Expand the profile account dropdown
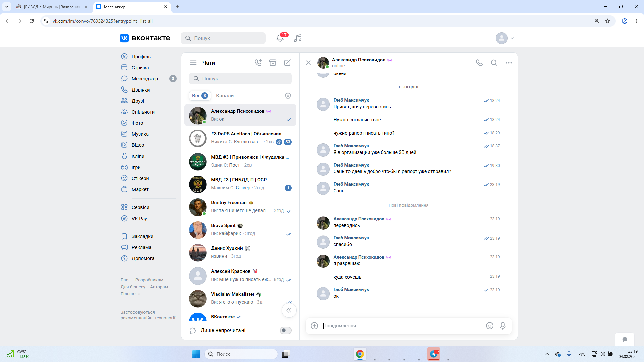The image size is (644, 362). coord(505,38)
